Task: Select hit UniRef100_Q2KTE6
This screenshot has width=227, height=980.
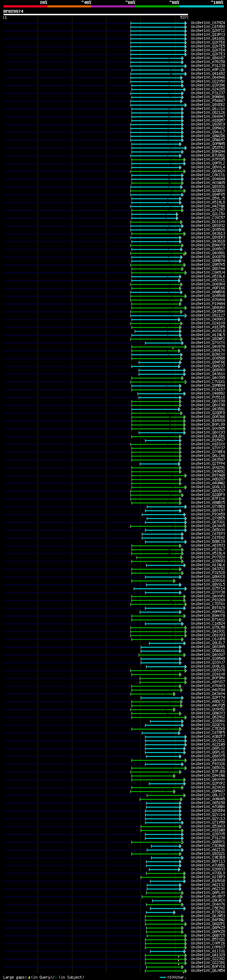Action: (x=208, y=42)
